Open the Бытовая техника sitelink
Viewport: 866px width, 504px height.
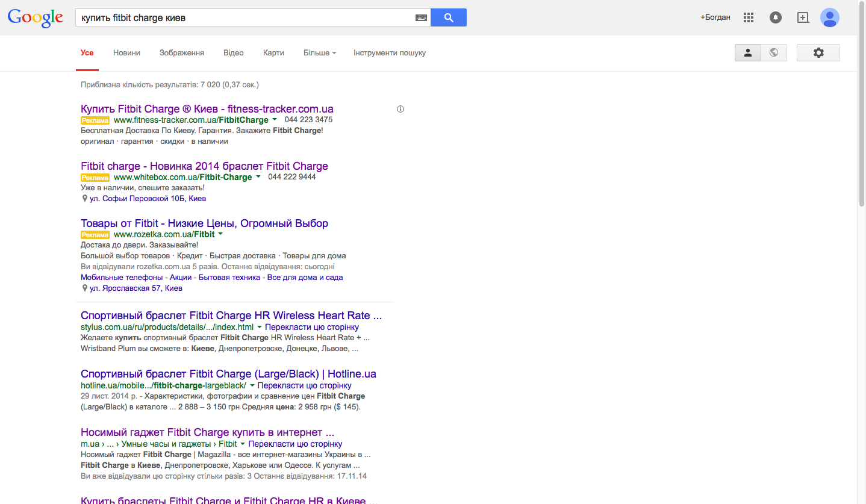(229, 278)
